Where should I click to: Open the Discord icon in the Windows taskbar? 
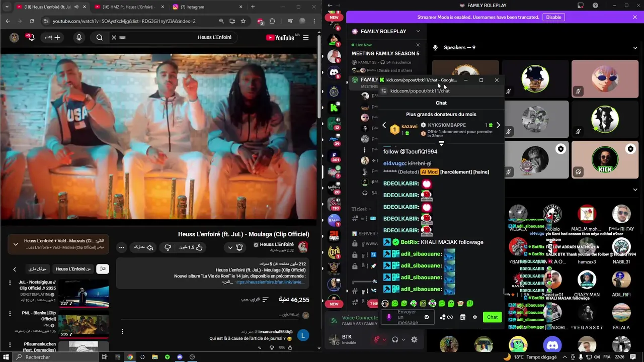[180, 357]
